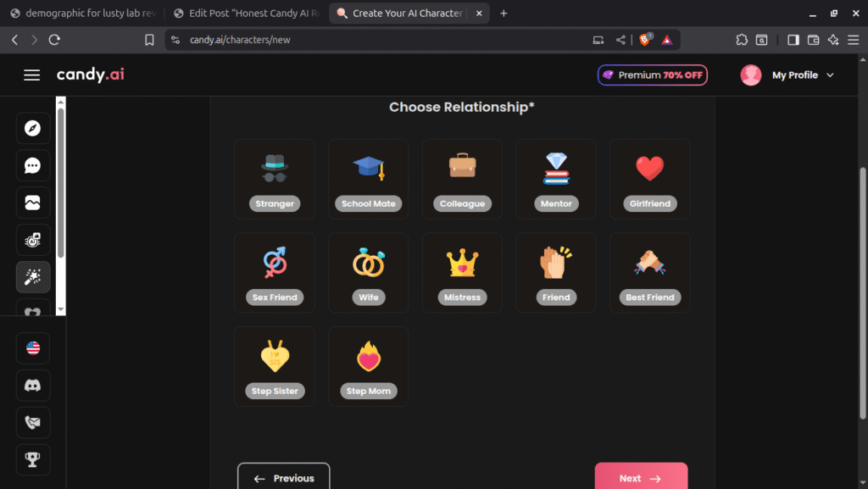Click the Previous button
This screenshot has height=489, width=868.
[x=283, y=477]
